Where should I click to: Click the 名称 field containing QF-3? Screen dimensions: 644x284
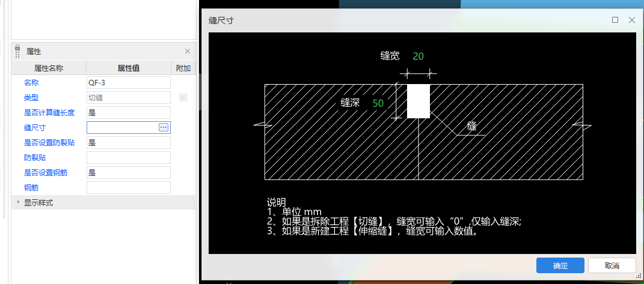point(129,82)
